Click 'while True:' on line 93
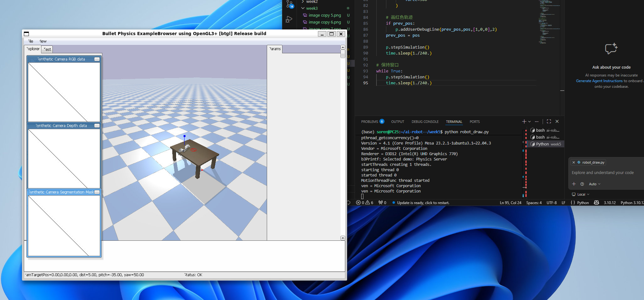Viewport: 644px width, 300px height. [389, 71]
